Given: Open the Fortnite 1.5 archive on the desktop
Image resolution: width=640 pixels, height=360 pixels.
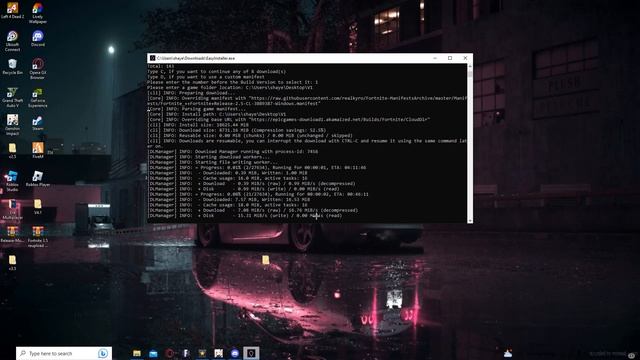Looking at the screenshot, I should [38, 236].
